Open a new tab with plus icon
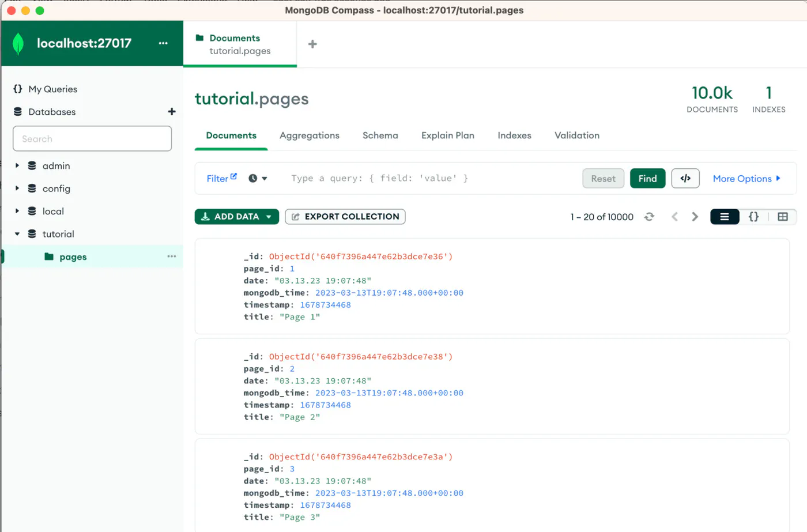 click(x=312, y=44)
